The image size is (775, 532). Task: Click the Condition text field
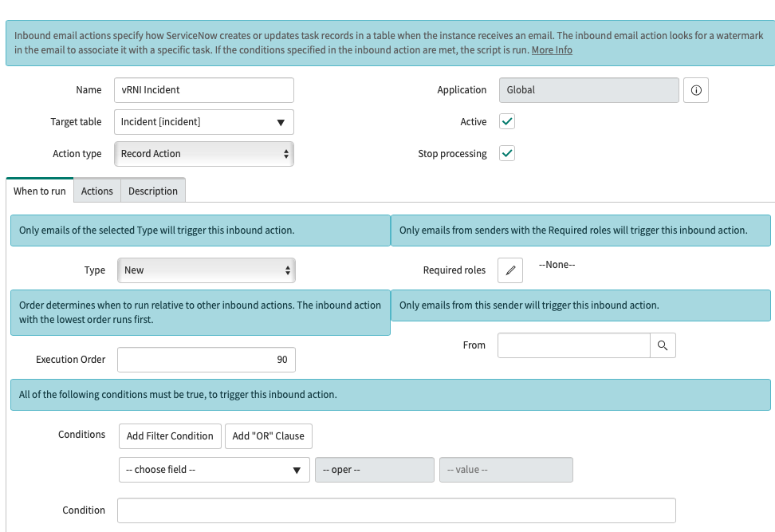coord(396,510)
